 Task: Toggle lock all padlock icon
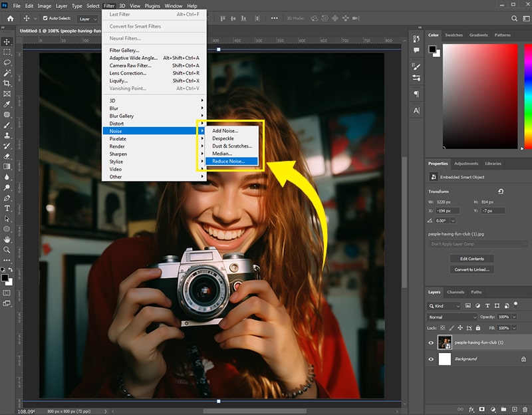[x=477, y=328]
